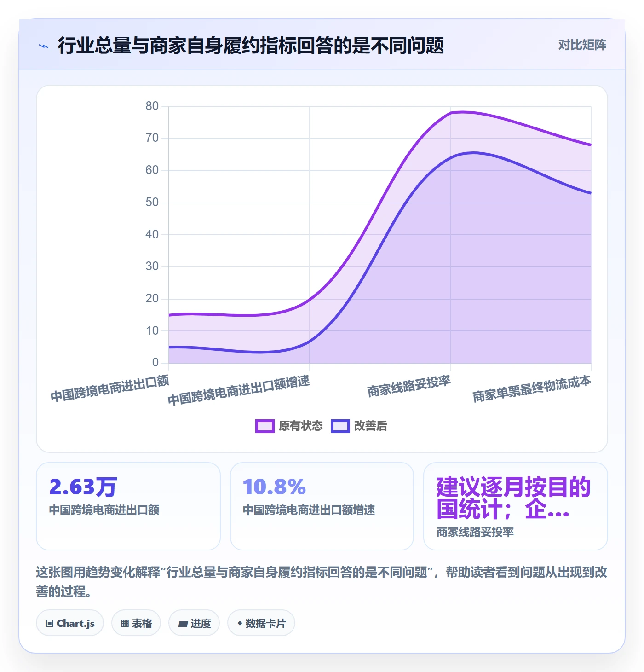The image size is (644, 672).
Task: Click the x-axis label 中国跨境电商进出口额增速
Action: tap(239, 390)
